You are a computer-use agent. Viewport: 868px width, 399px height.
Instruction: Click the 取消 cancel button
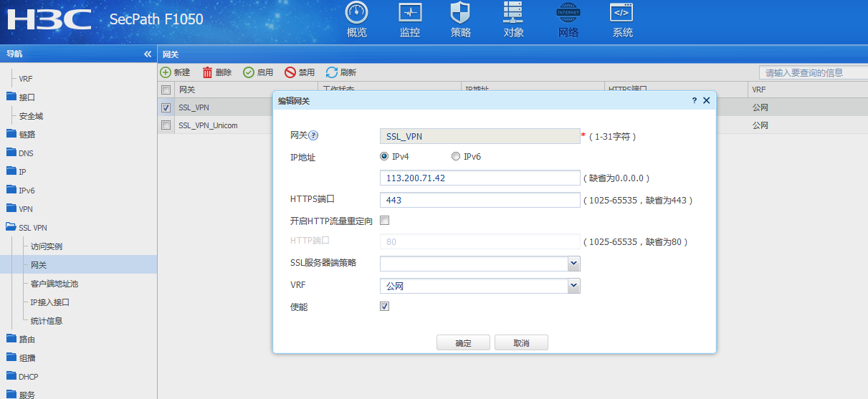521,343
